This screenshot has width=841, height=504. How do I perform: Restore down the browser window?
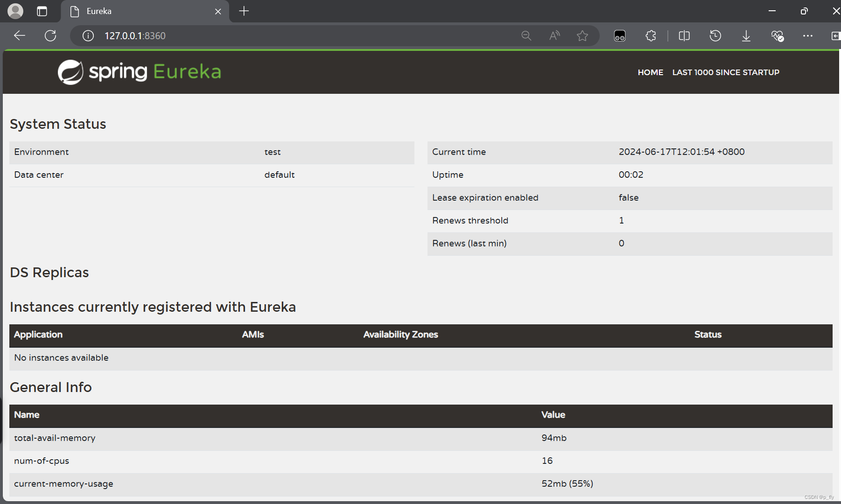804,11
